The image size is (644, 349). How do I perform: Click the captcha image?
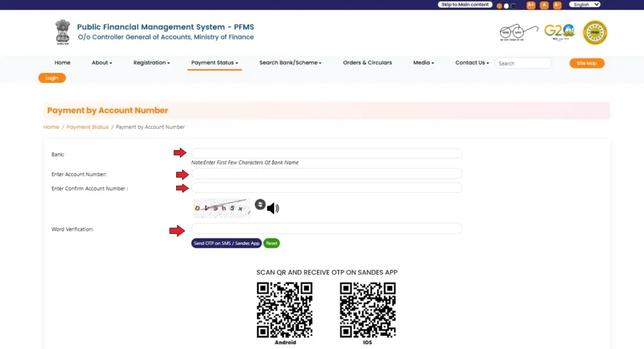coord(222,208)
